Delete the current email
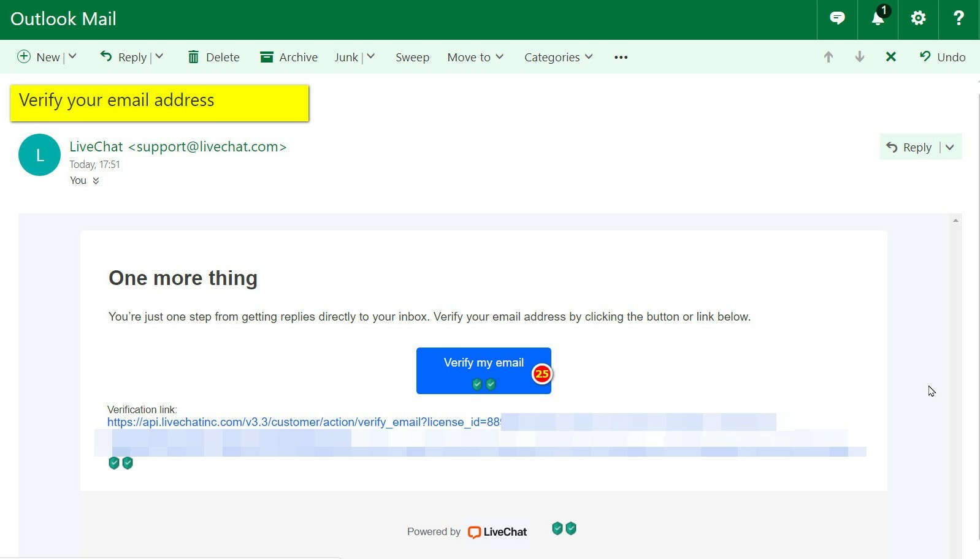980x559 pixels. pos(213,57)
